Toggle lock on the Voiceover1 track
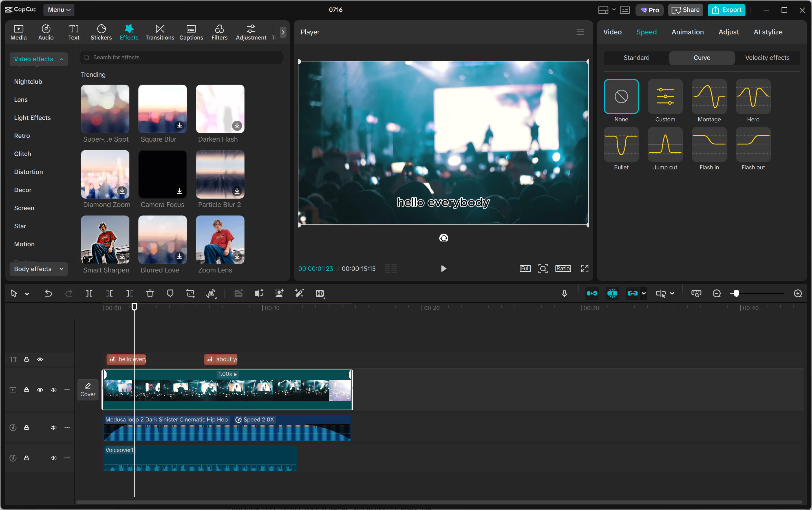Screen dimensions: 812x510 tap(26, 458)
